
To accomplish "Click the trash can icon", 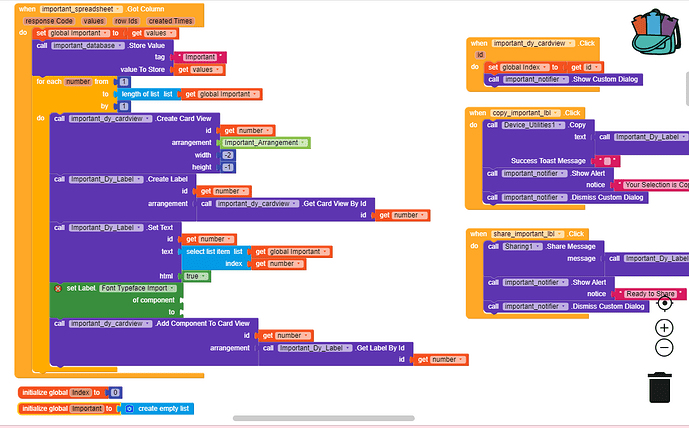I will (660, 386).
